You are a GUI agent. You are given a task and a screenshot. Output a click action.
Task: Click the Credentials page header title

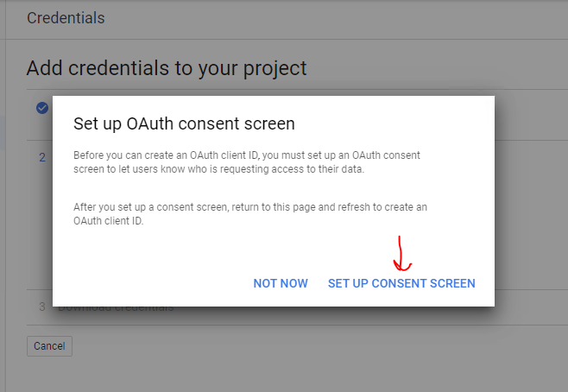tap(66, 18)
